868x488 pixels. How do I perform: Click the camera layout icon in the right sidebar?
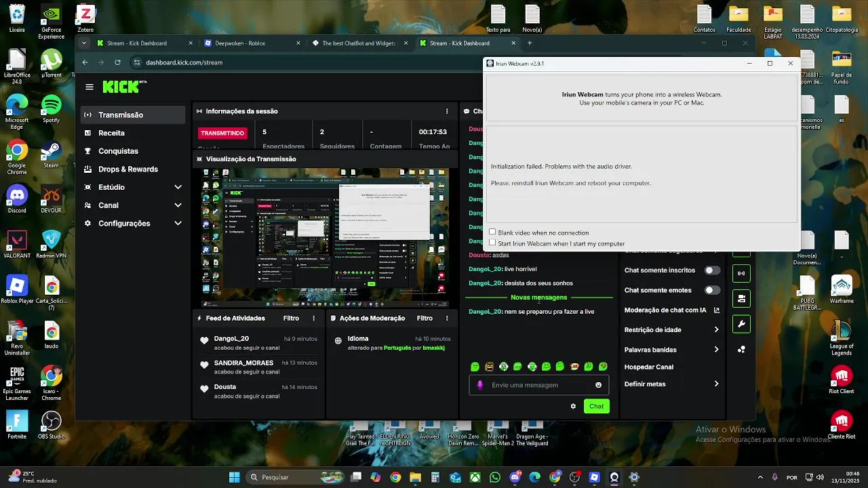[x=741, y=298]
